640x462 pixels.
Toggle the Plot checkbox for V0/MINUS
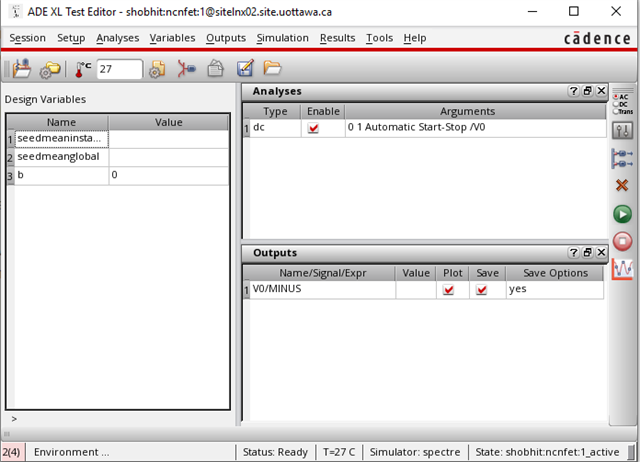point(449,290)
